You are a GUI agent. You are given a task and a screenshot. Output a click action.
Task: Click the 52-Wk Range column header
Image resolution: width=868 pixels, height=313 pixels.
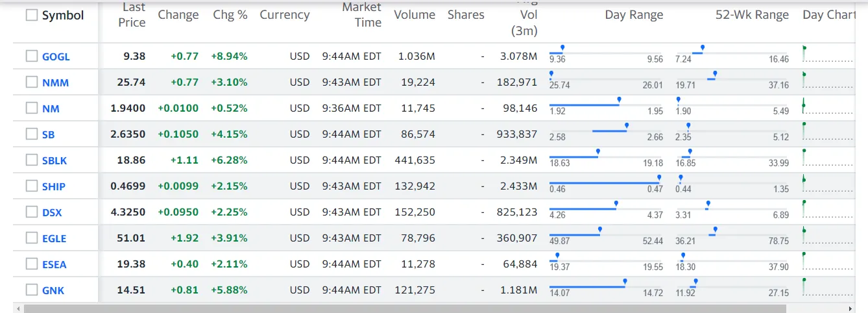(752, 15)
